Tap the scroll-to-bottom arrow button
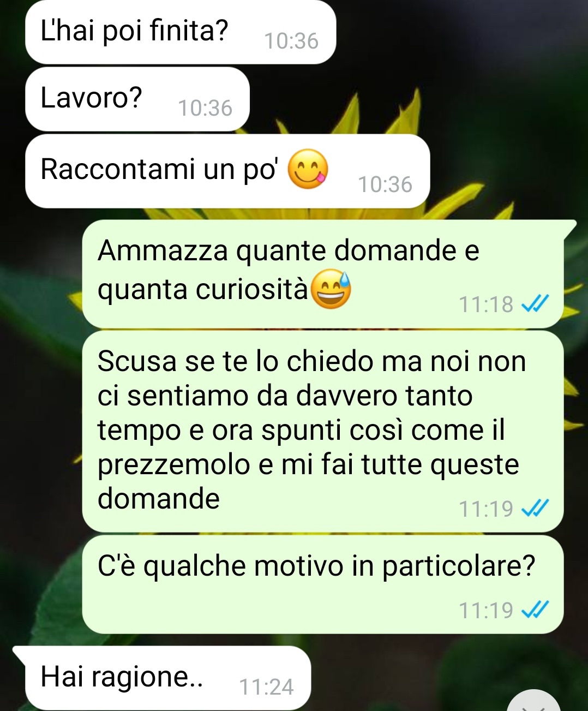This screenshot has height=711, width=588. (x=535, y=703)
